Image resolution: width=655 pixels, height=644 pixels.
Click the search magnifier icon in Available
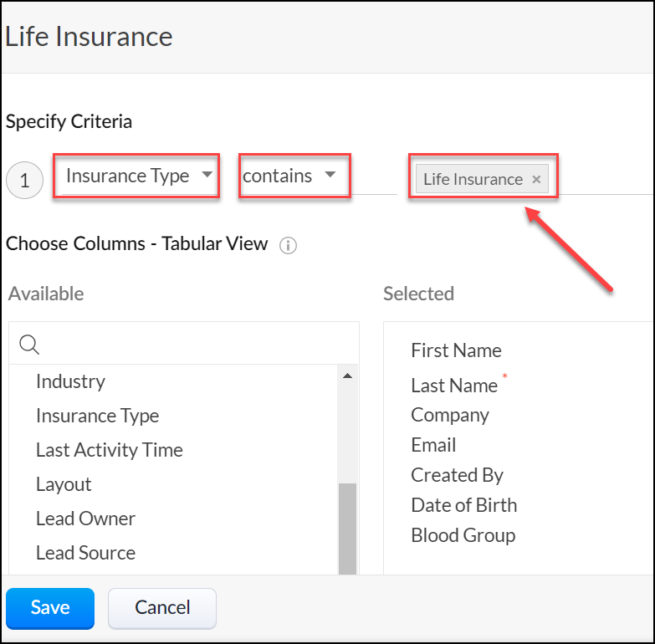29,345
